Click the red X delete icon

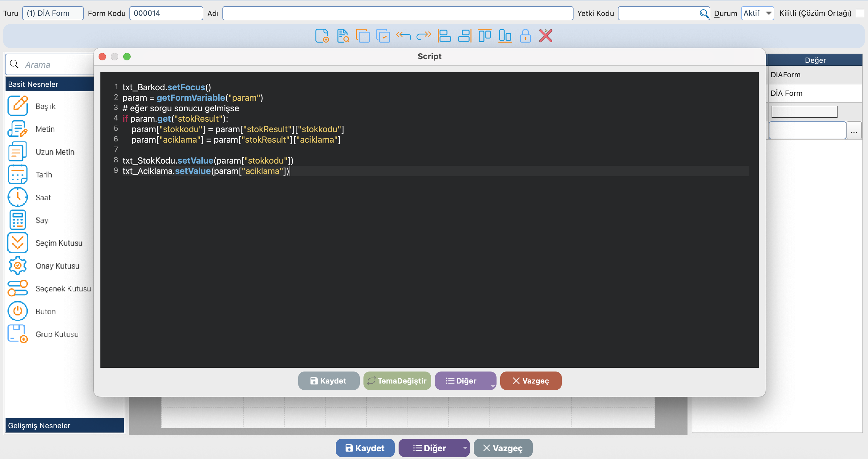click(x=546, y=36)
